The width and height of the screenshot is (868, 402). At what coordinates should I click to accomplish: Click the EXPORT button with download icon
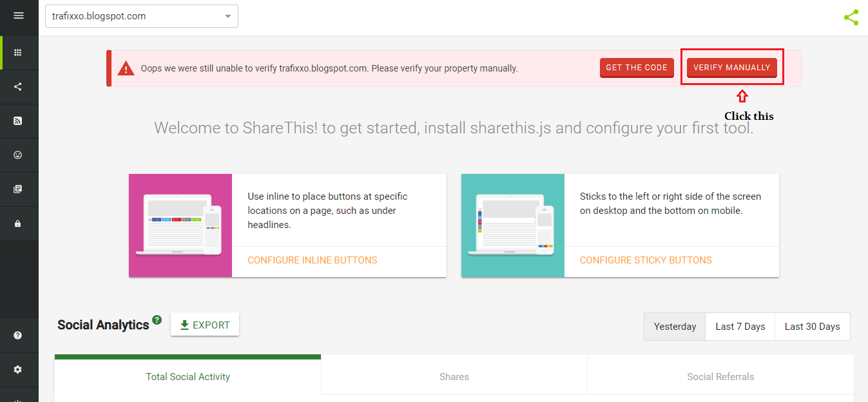click(204, 324)
